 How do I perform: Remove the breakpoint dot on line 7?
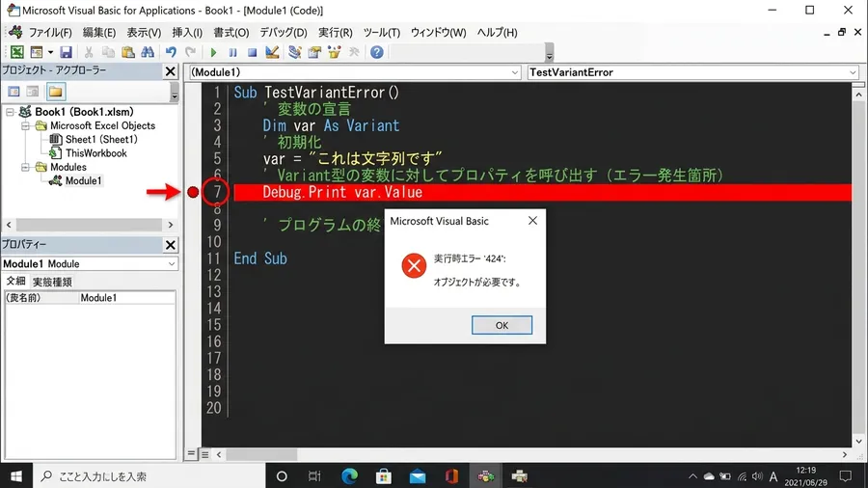click(x=193, y=192)
